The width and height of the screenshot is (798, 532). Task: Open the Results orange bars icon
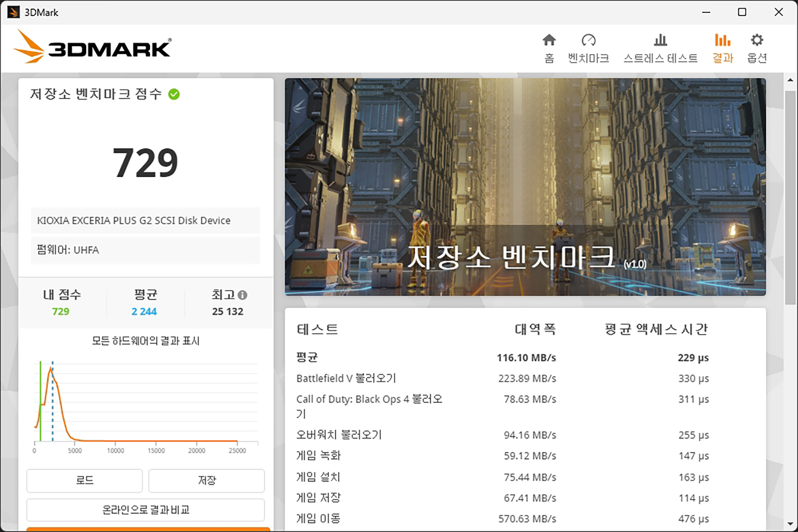(x=723, y=40)
